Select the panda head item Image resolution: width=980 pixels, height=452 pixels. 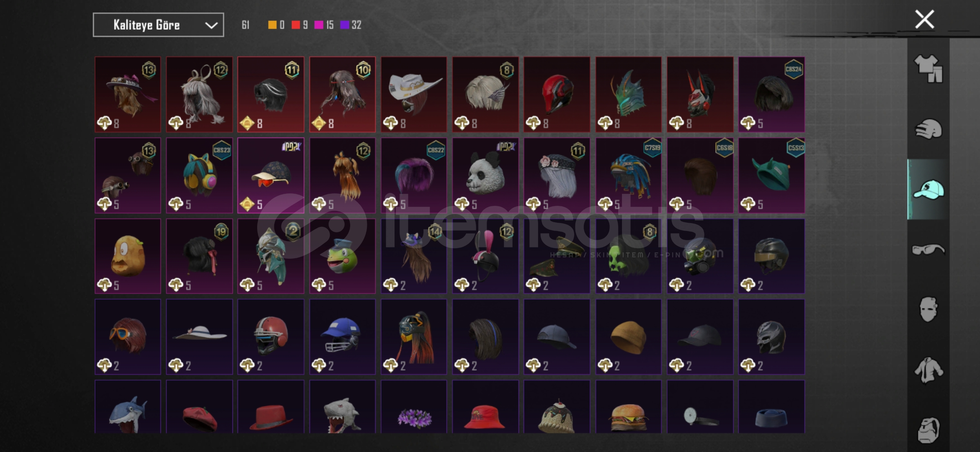[485, 175]
